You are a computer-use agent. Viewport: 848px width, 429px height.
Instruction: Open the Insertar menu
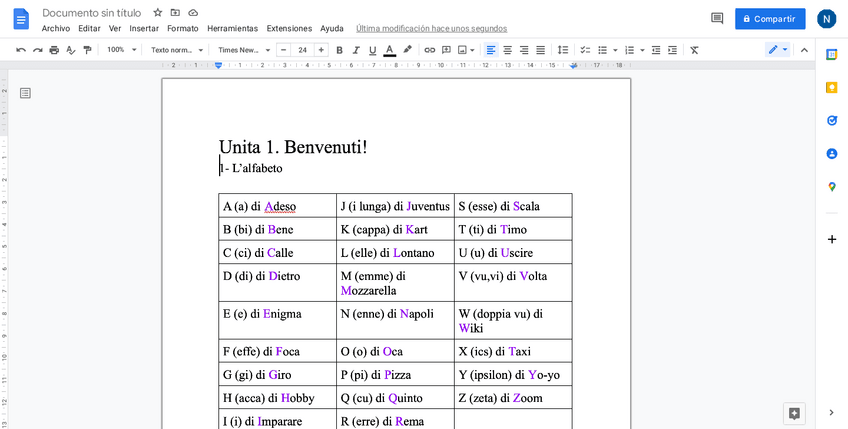tap(144, 28)
